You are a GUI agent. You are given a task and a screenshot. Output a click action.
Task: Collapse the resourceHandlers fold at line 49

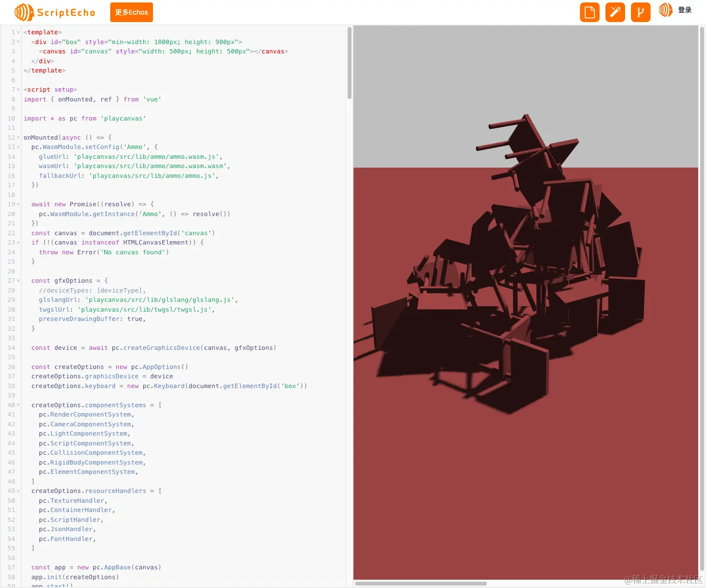click(x=18, y=491)
